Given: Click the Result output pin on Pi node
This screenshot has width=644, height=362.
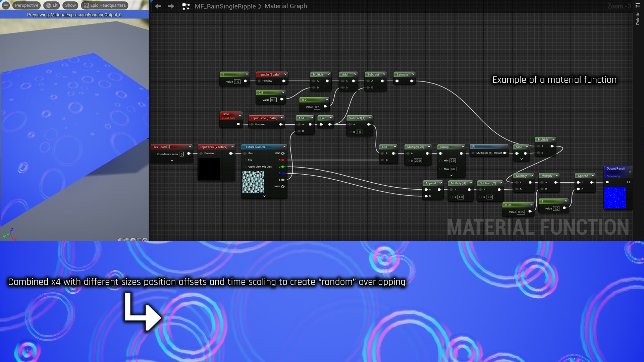Looking at the screenshot, I should pos(504,153).
